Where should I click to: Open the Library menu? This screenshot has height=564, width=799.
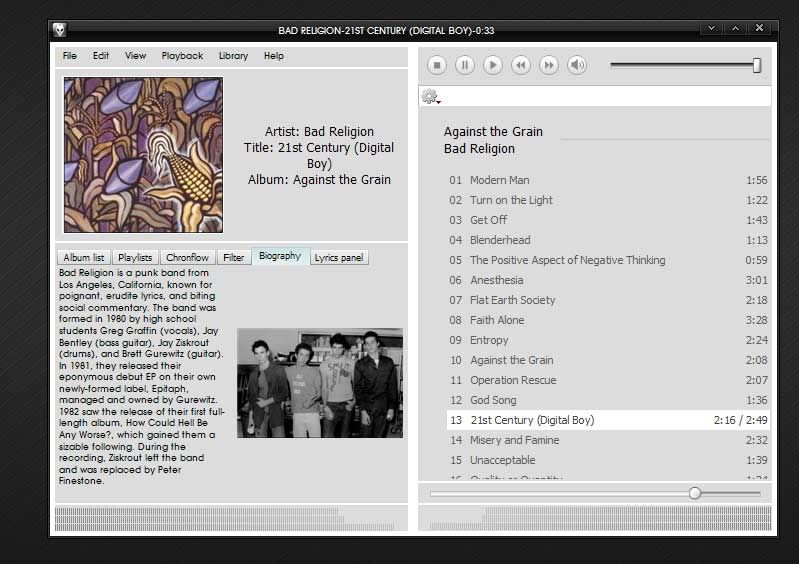(x=233, y=56)
